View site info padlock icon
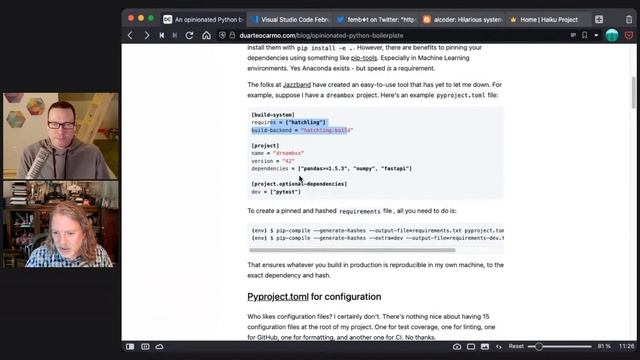 232,36
